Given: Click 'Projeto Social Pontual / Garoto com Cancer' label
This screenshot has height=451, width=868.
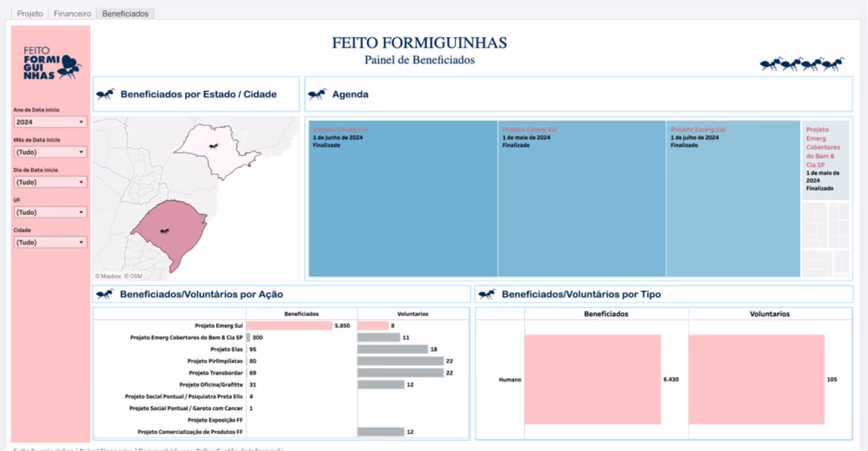Looking at the screenshot, I should (186, 408).
